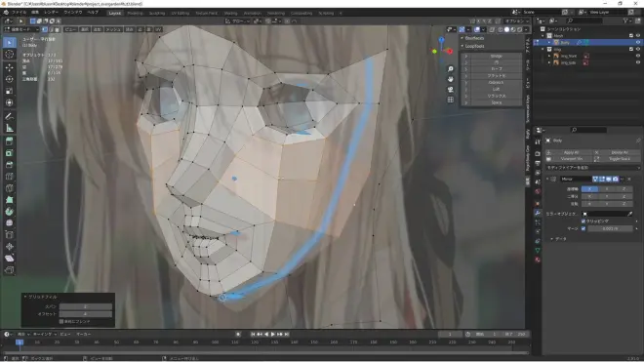This screenshot has height=362, width=644.
Task: Select the Annotate pencil tool
Action: click(10, 116)
